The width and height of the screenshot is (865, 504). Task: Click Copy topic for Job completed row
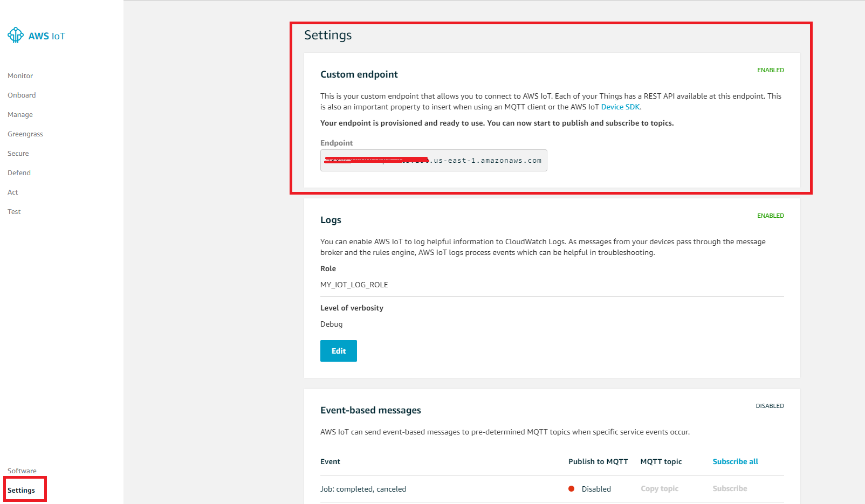[660, 488]
